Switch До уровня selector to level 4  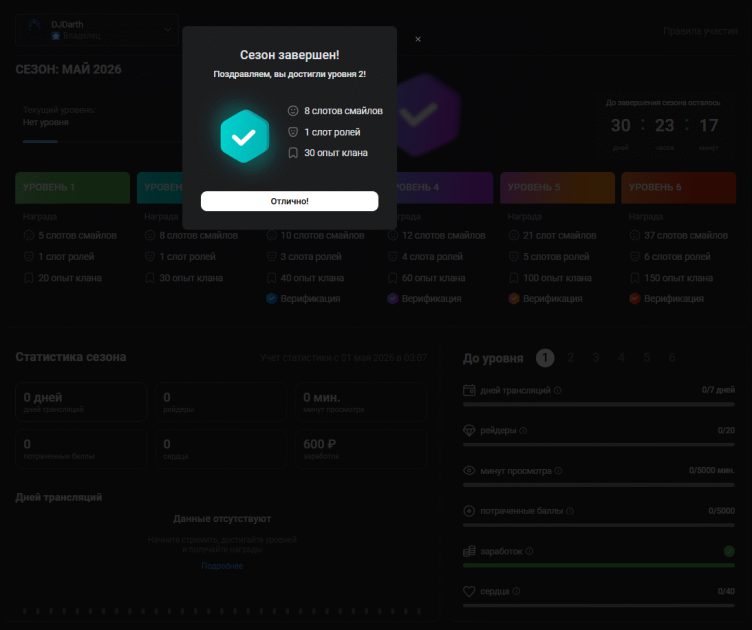coord(621,358)
